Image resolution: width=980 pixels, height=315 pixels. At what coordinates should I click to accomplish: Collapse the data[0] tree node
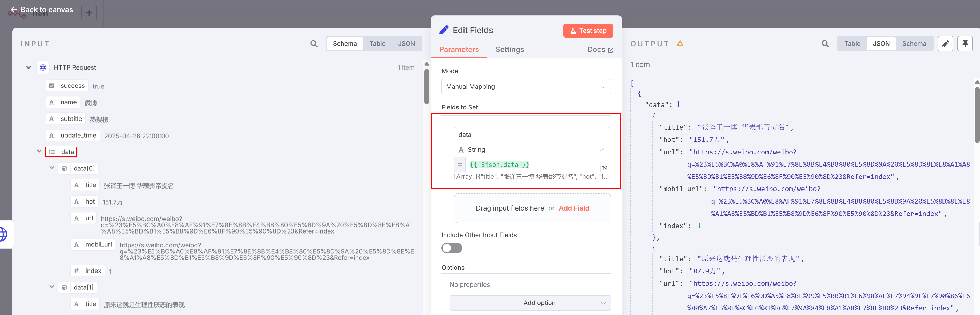(52, 168)
